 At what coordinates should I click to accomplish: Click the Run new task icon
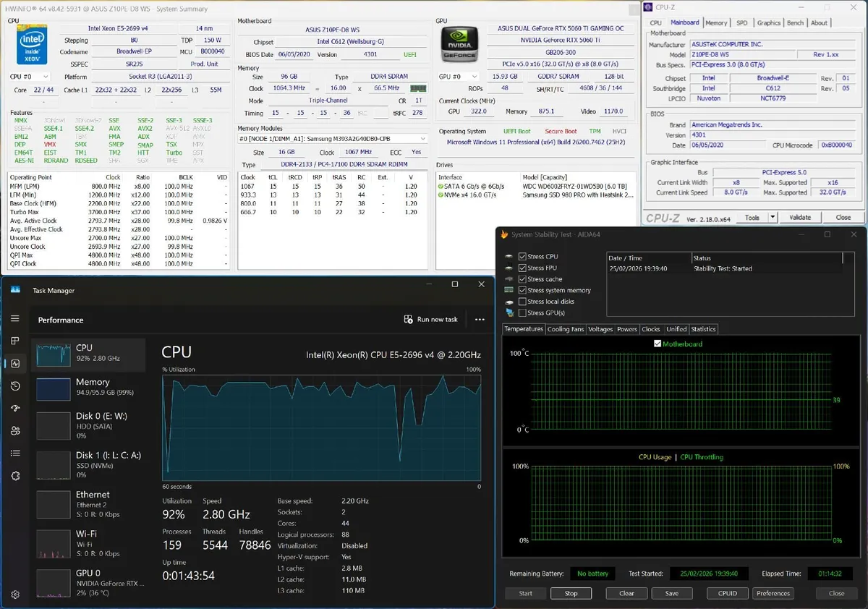pyautogui.click(x=408, y=319)
